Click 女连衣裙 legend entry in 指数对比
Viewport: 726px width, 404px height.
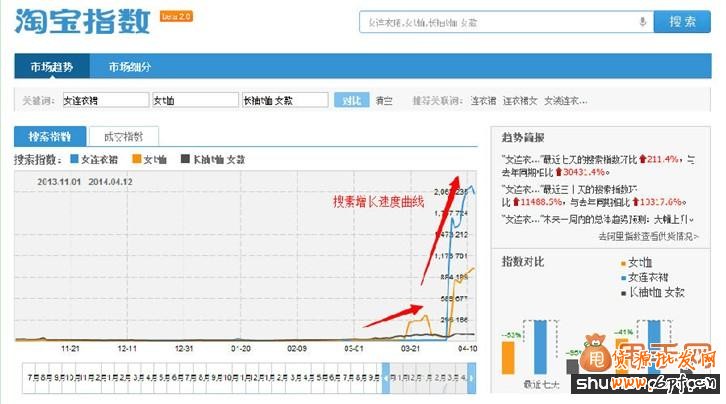tap(645, 278)
